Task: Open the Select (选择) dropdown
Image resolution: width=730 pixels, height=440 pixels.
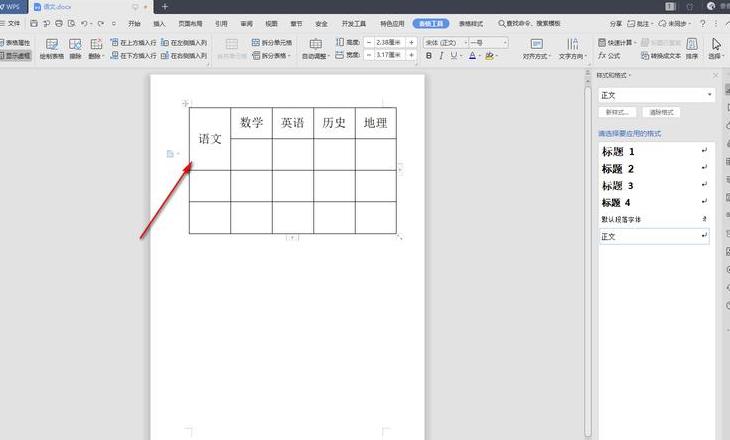Action: click(716, 49)
